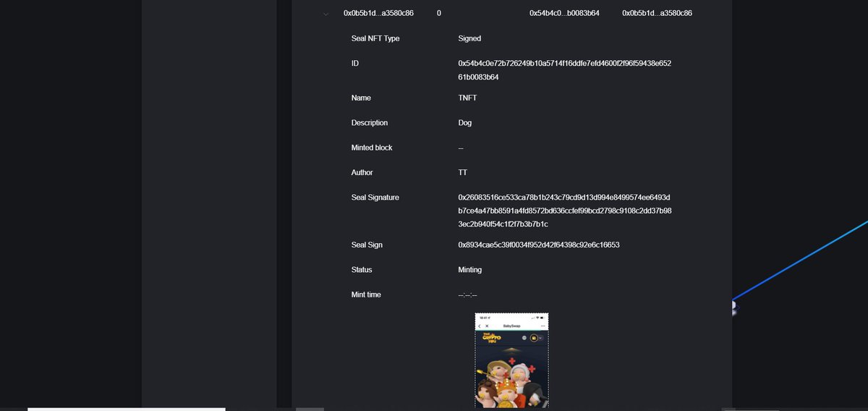The width and height of the screenshot is (868, 411).
Task: Click the Seal NFT Type label
Action: (x=375, y=39)
